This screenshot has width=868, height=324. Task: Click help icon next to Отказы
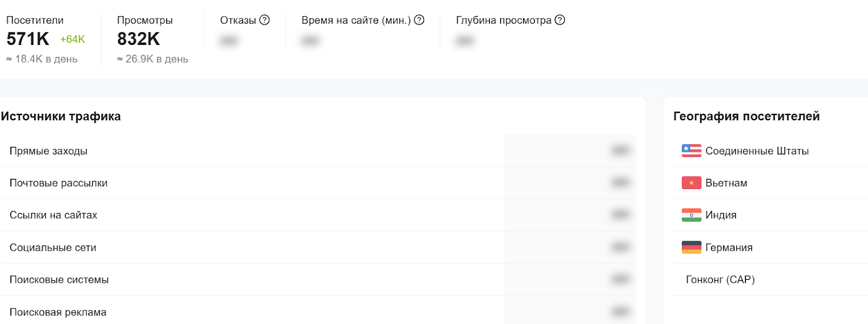click(x=264, y=20)
